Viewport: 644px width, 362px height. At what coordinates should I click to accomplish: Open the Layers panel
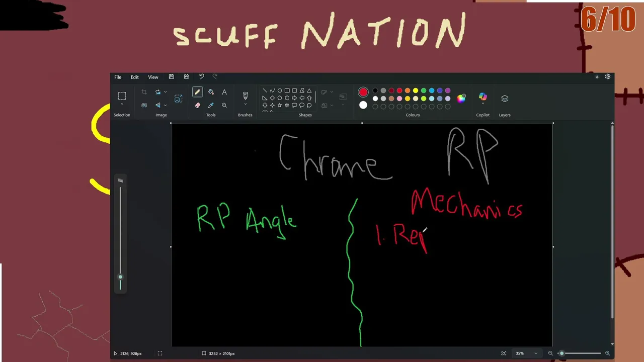pyautogui.click(x=505, y=99)
